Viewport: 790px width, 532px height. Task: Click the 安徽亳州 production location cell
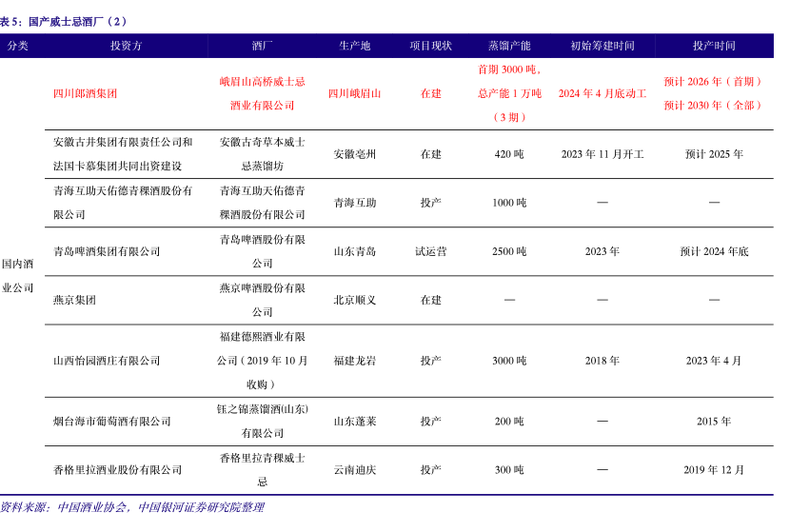point(355,153)
